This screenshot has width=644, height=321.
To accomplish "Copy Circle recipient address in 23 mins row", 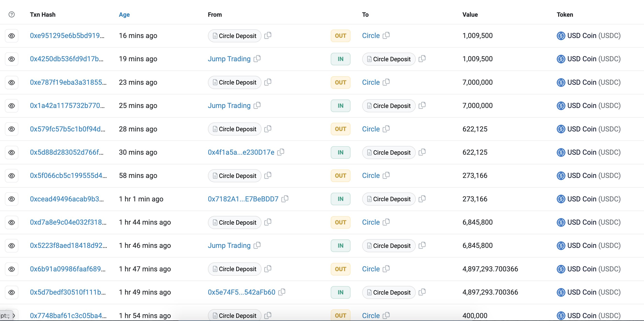I will point(386,82).
